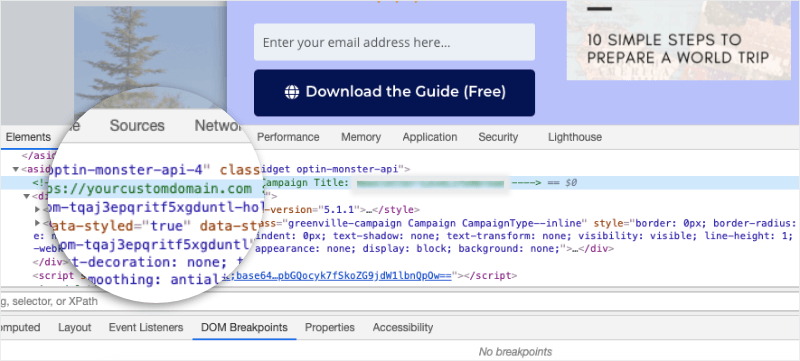This screenshot has height=361, width=800.
Task: Click the "idget optin-monster-api" class text
Action: [x=330, y=168]
